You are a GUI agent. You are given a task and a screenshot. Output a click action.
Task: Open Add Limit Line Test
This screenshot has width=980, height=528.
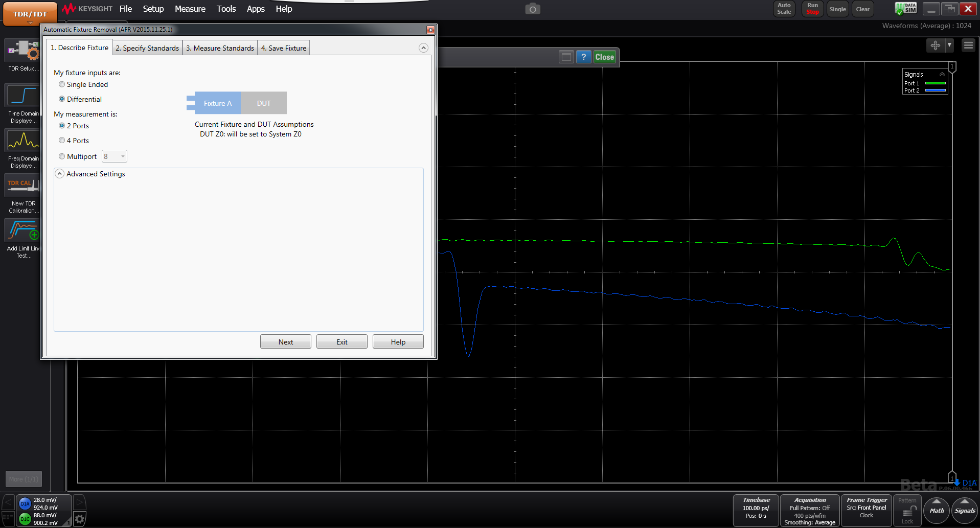tap(22, 231)
